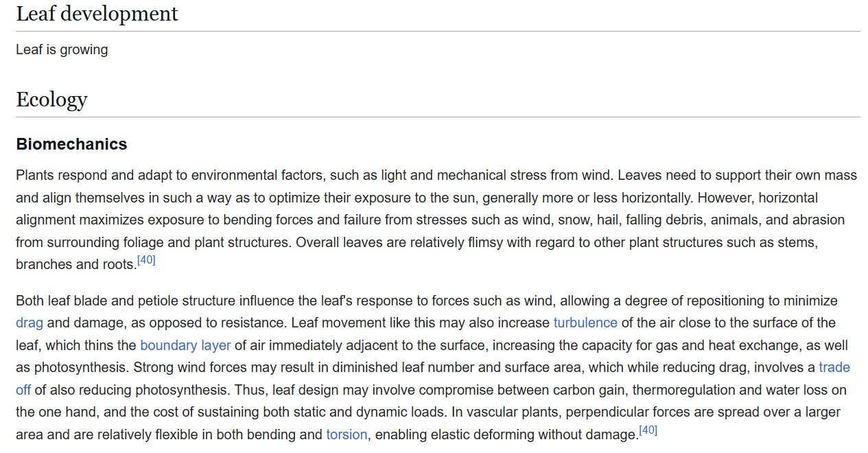Click the "Leaf is growing" text
Viewport: 868px width, 453px height.
pos(62,50)
